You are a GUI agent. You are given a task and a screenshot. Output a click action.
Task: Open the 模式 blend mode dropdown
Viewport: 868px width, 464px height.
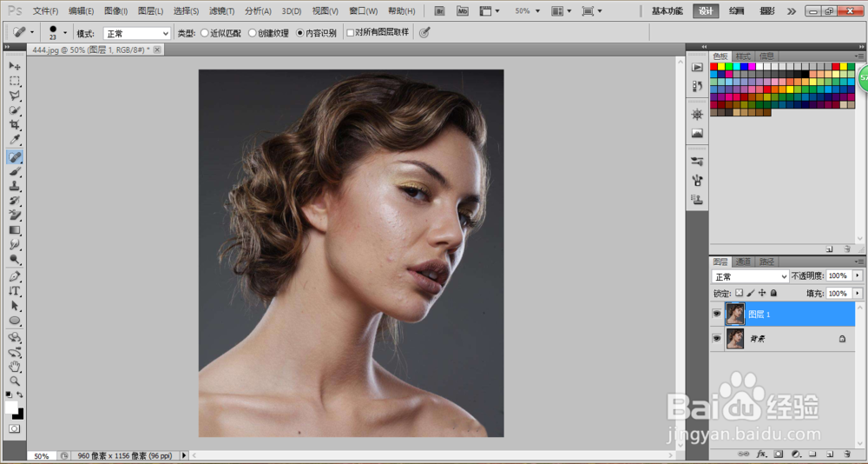[137, 34]
